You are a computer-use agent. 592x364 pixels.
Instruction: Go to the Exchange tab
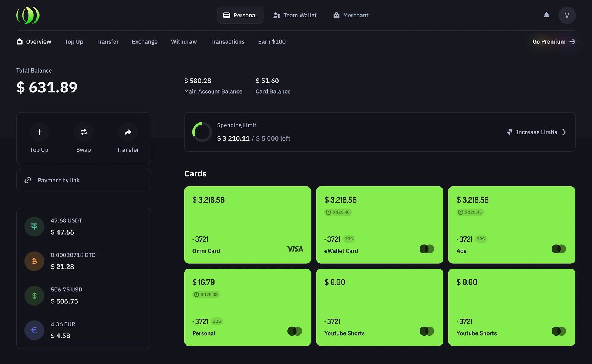[x=145, y=42]
